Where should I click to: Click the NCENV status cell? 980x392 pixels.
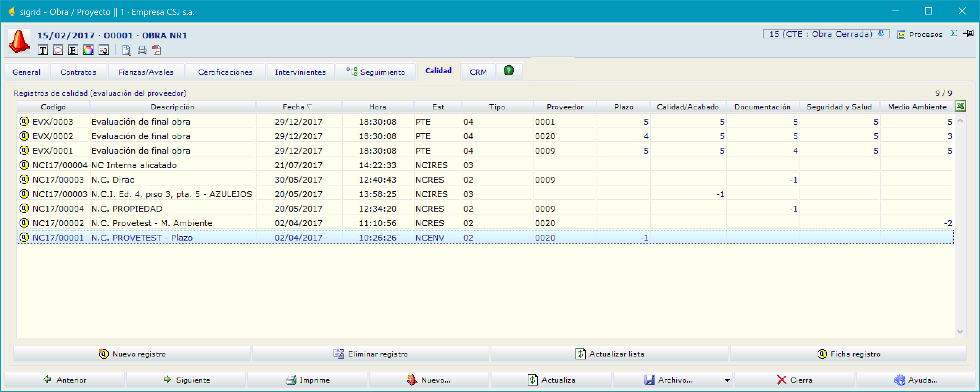click(437, 238)
